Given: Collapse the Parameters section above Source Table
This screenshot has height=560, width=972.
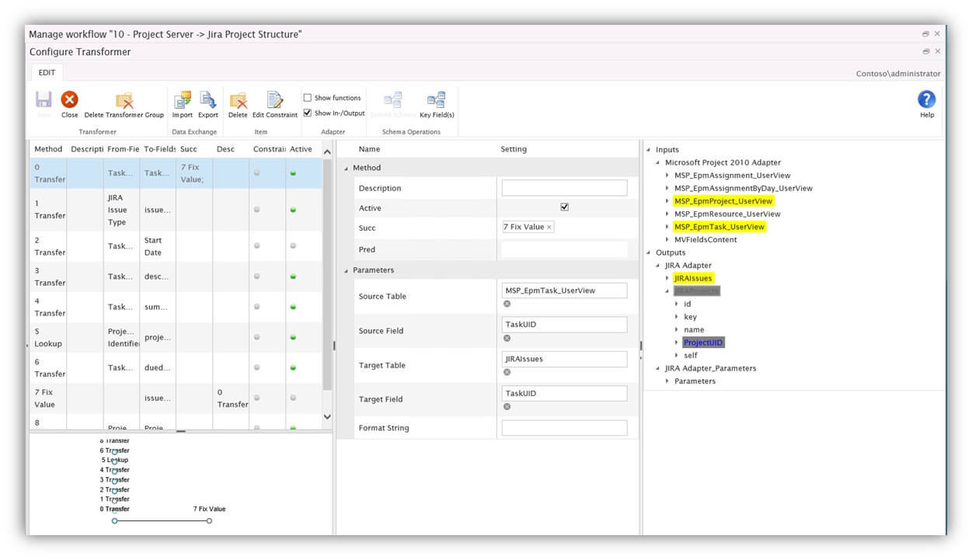Looking at the screenshot, I should pos(347,271).
